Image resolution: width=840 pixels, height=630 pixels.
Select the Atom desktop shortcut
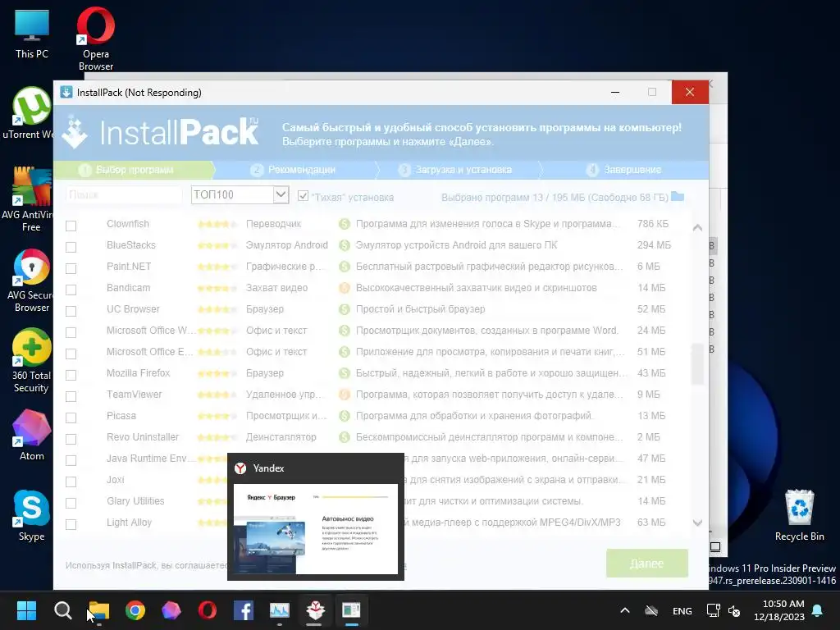click(x=32, y=436)
